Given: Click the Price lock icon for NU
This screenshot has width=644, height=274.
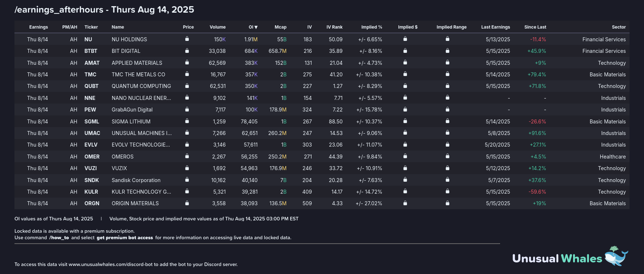Looking at the screenshot, I should (x=187, y=39).
